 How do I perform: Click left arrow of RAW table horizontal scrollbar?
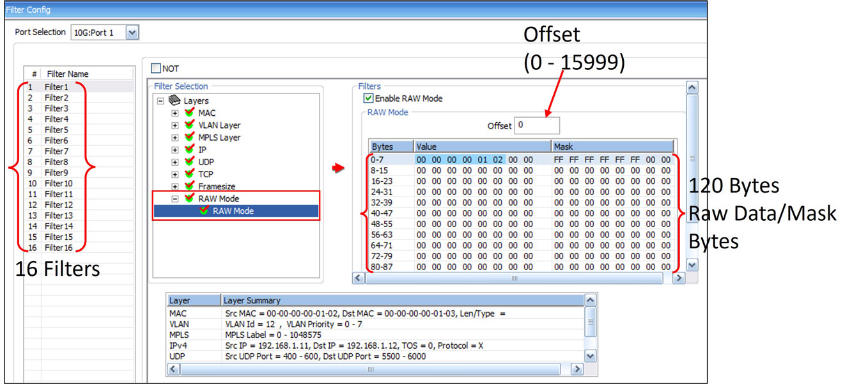(x=359, y=278)
